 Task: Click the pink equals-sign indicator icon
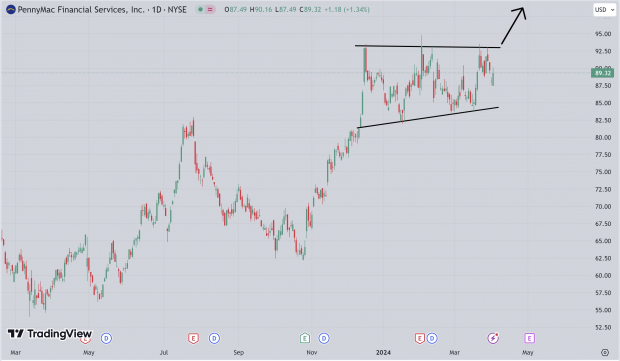(x=210, y=9)
